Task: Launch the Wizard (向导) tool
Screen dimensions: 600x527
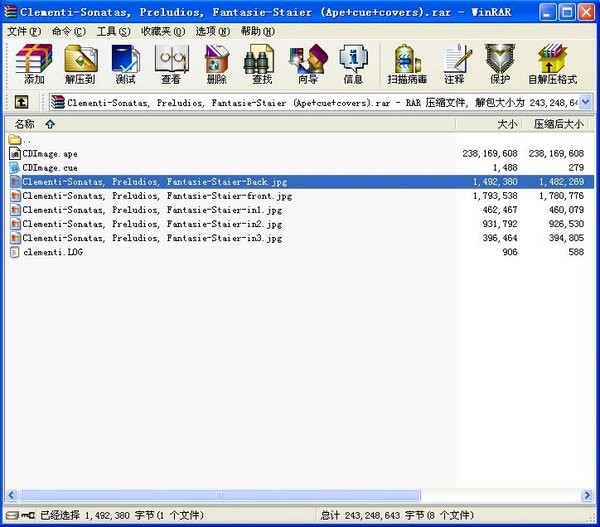Action: (308, 64)
